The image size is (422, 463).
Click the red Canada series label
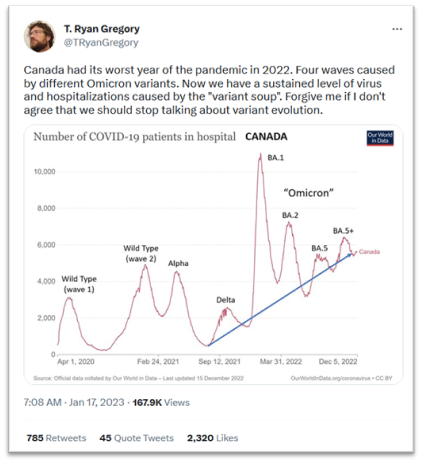pos(369,252)
